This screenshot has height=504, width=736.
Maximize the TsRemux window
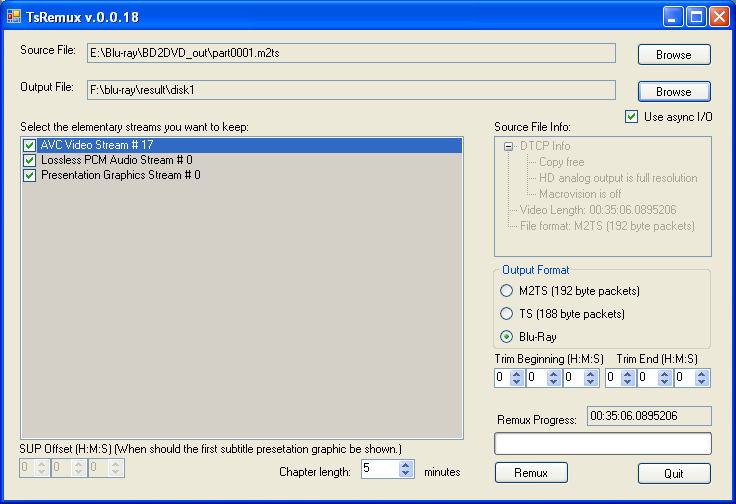(x=696, y=17)
